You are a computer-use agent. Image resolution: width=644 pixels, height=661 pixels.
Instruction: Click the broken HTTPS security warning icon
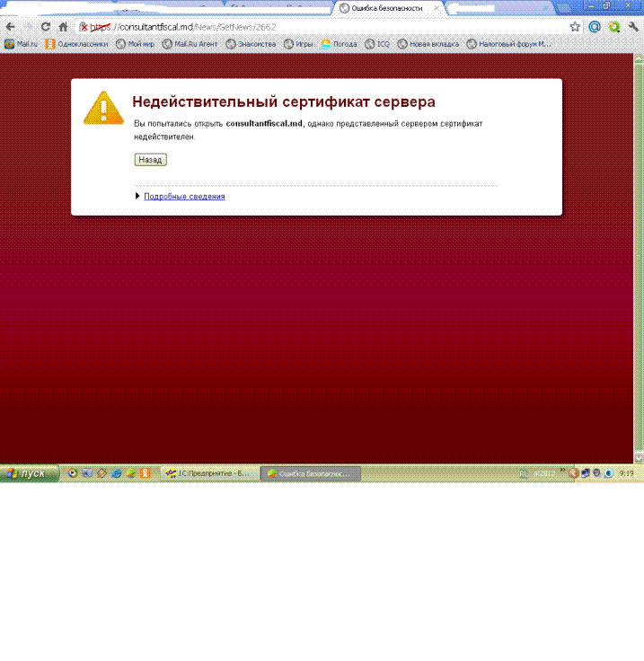[x=84, y=27]
